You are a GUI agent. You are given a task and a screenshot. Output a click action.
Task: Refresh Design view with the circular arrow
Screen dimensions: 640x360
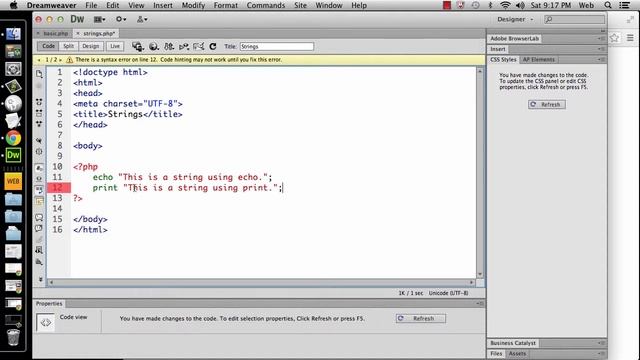click(213, 47)
